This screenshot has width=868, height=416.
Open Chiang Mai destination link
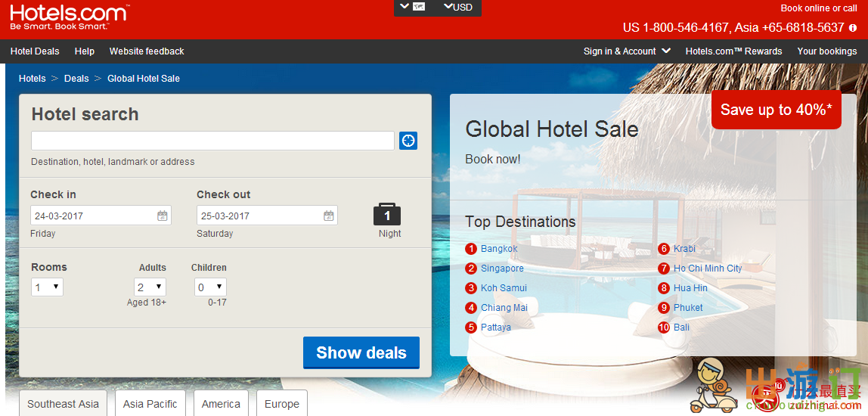(504, 308)
